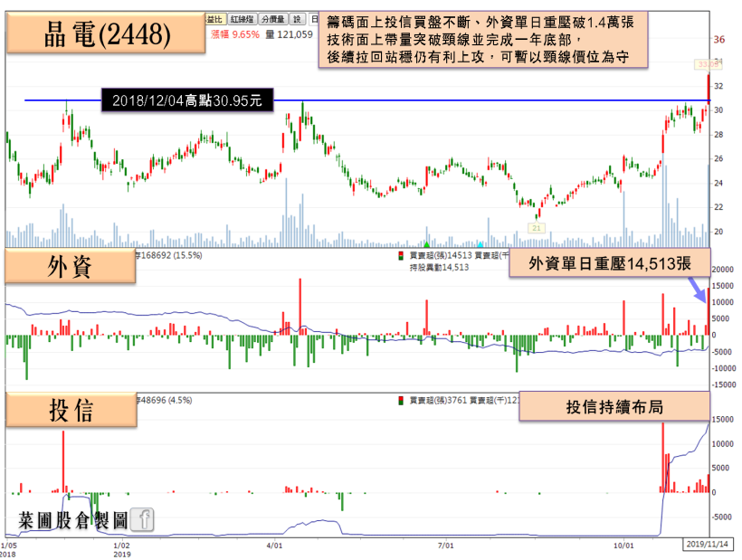The width and height of the screenshot is (742, 560).
Task: Click the foreign-investor 買賣超 legend icon
Action: tap(401, 256)
